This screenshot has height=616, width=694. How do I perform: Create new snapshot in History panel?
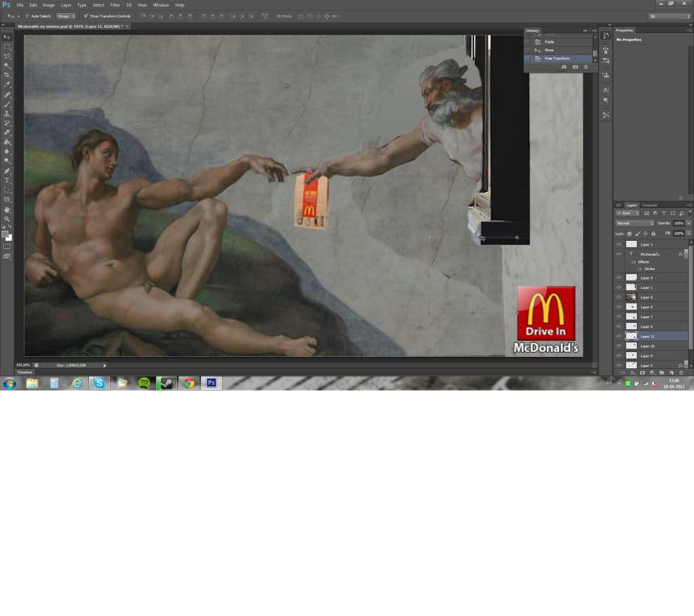point(575,66)
